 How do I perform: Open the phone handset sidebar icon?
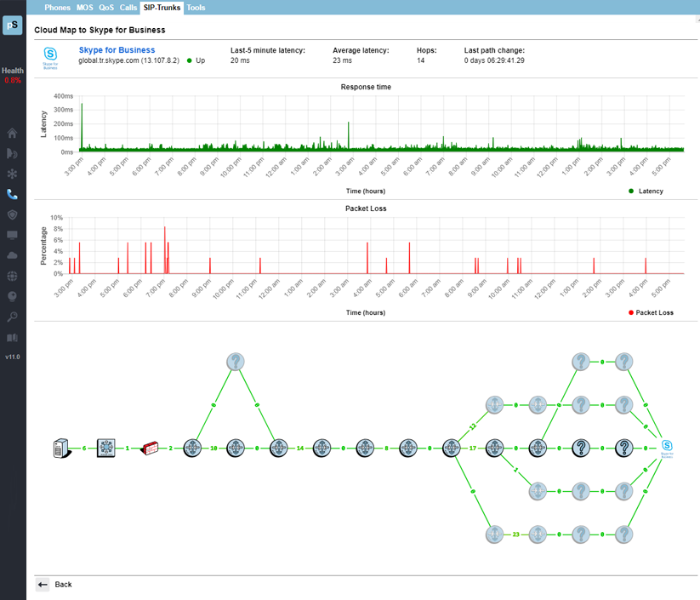(x=13, y=194)
